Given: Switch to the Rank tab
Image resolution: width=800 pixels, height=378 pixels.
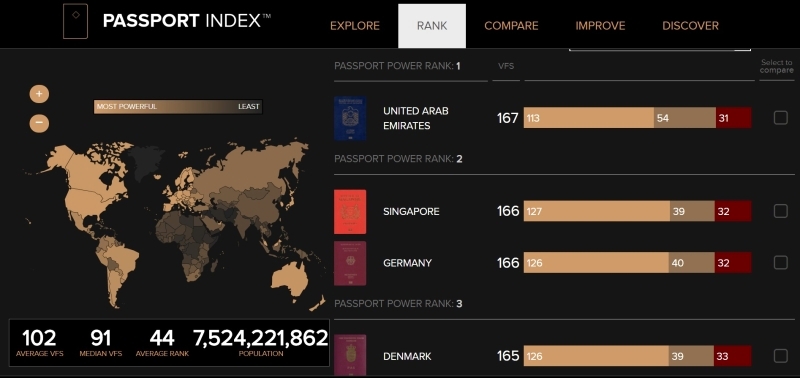Looking at the screenshot, I should (x=432, y=26).
